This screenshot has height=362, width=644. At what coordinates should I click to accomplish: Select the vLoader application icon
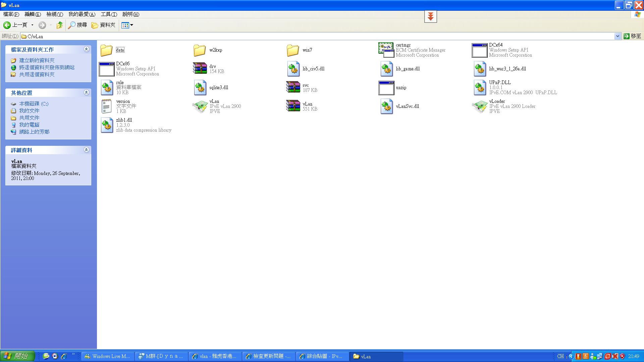point(480,107)
